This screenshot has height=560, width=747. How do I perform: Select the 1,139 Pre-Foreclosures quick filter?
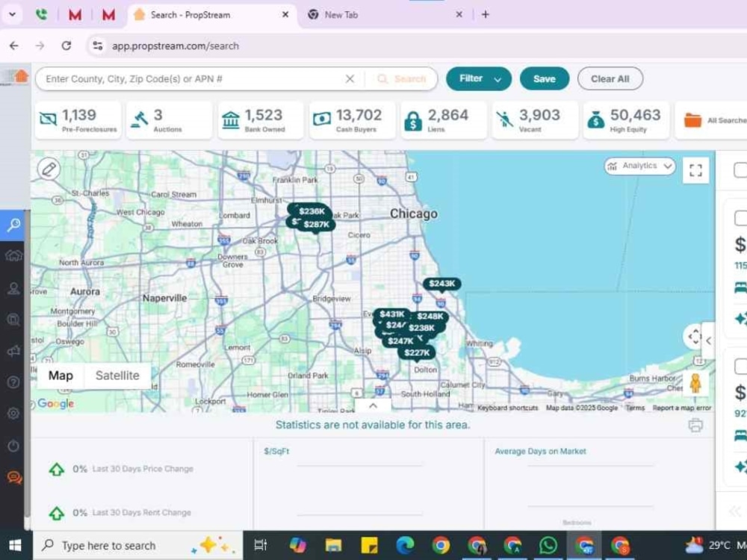pos(78,120)
